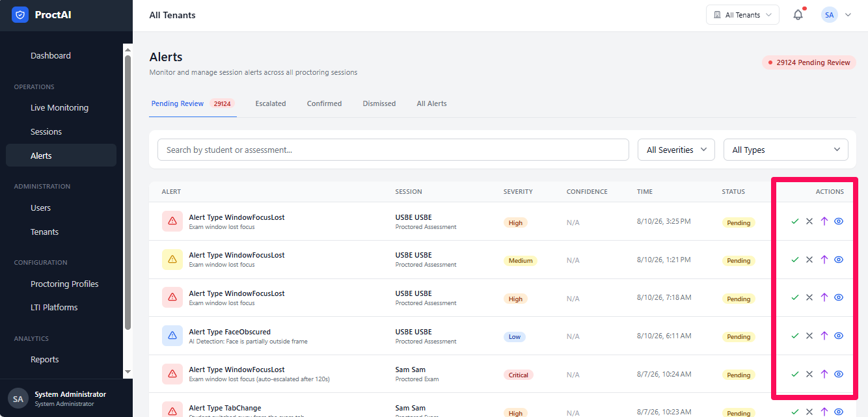Image resolution: width=868 pixels, height=417 pixels.
Task: Click the Low severity badge
Action: (515, 337)
